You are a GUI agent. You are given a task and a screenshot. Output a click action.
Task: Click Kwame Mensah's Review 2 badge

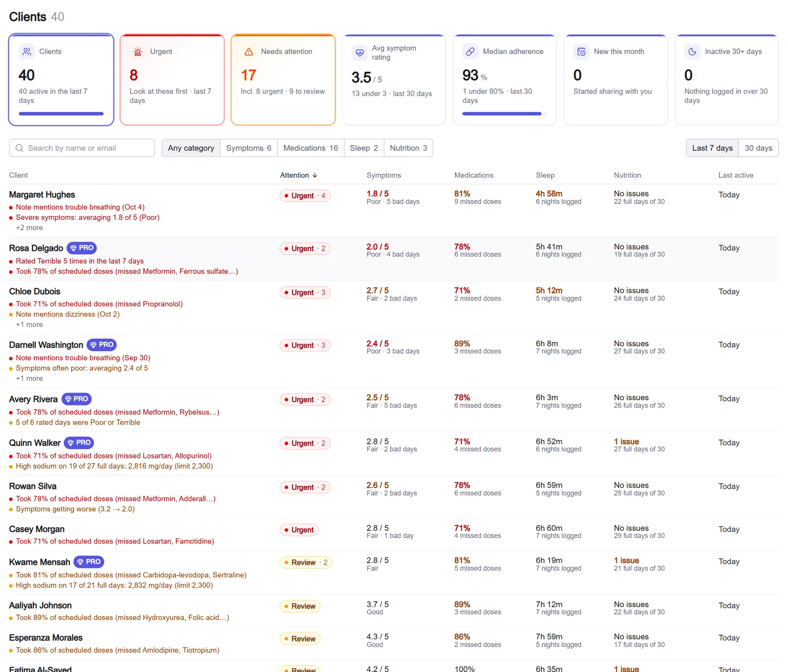306,562
